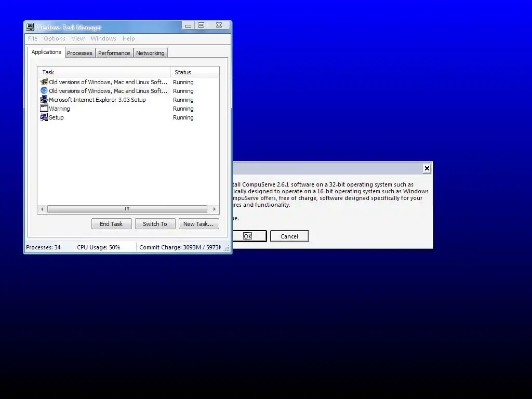Open the Help menu
532x399 pixels.
[x=129, y=38]
